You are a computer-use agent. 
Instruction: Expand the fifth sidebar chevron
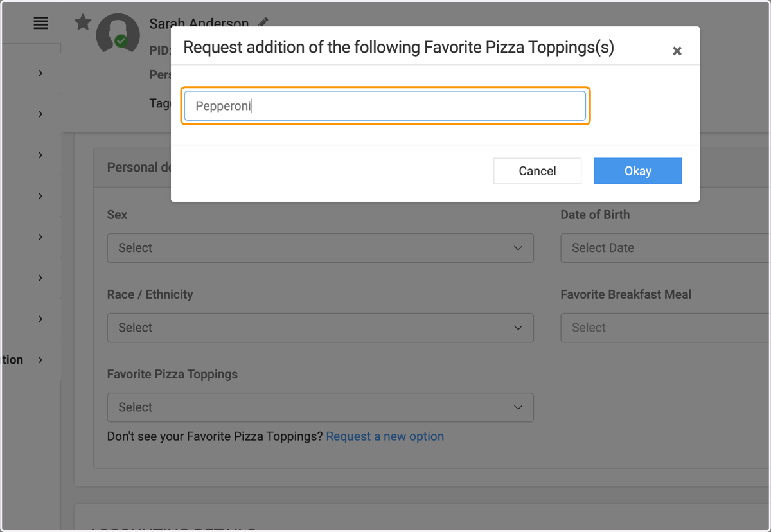click(40, 237)
